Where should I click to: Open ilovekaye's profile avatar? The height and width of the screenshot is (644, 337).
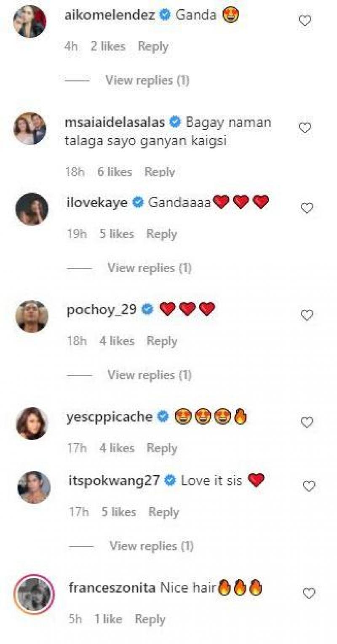point(32,209)
